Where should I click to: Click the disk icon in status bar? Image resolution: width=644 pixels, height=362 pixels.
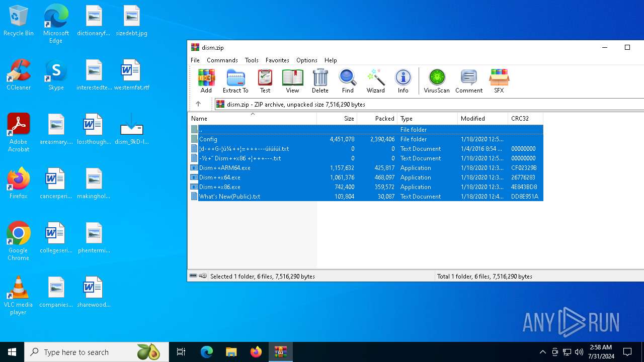point(193,276)
